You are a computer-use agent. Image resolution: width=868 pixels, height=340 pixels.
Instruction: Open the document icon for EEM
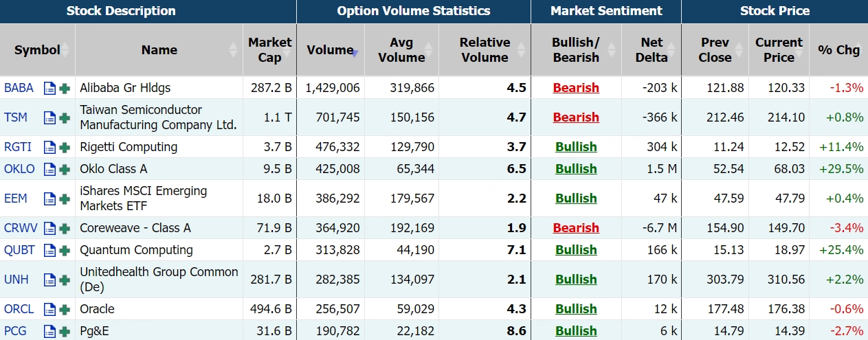click(x=49, y=199)
